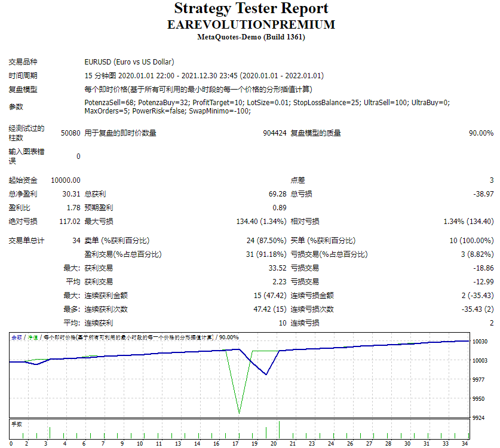This screenshot has width=500, height=448.
Task: Click x-axis label 17
Action: (235, 444)
